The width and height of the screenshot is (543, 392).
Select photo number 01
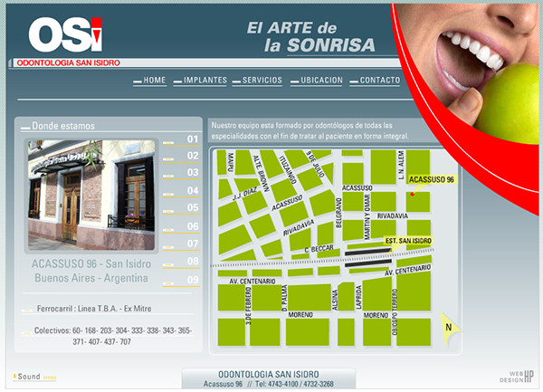point(192,139)
